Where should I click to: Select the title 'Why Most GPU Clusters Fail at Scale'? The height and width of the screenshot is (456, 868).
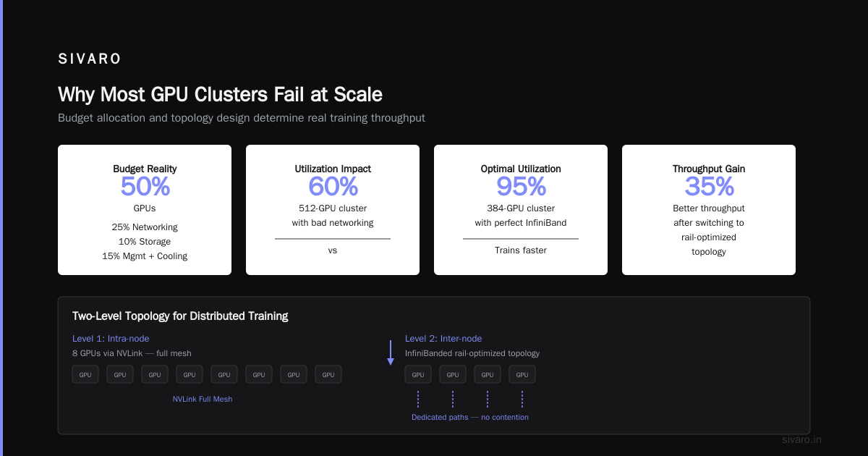click(x=220, y=95)
